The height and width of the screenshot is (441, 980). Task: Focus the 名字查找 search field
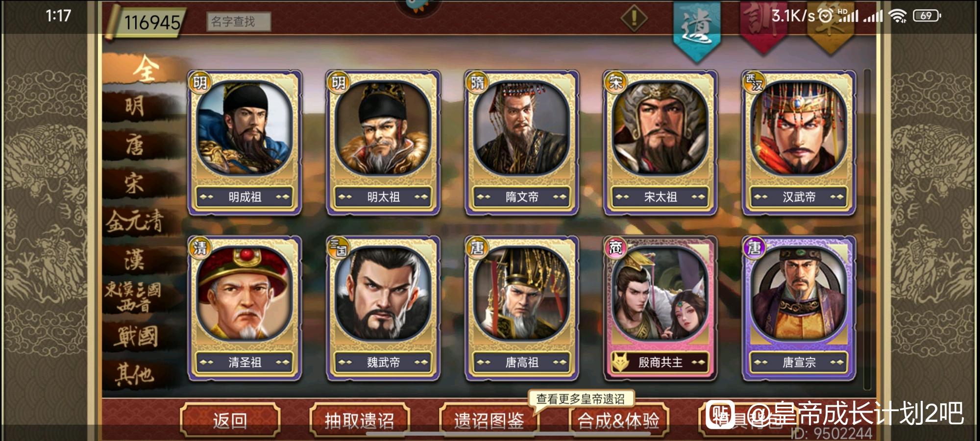click(239, 22)
